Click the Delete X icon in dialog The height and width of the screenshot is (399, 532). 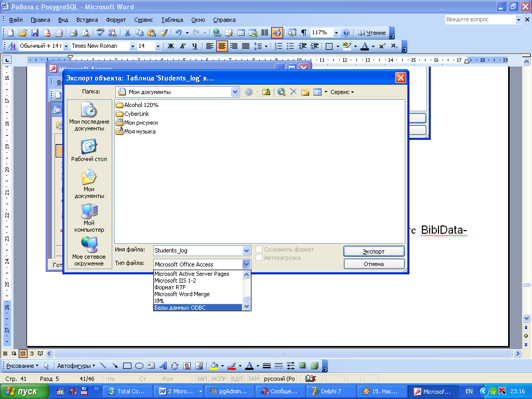[x=294, y=92]
